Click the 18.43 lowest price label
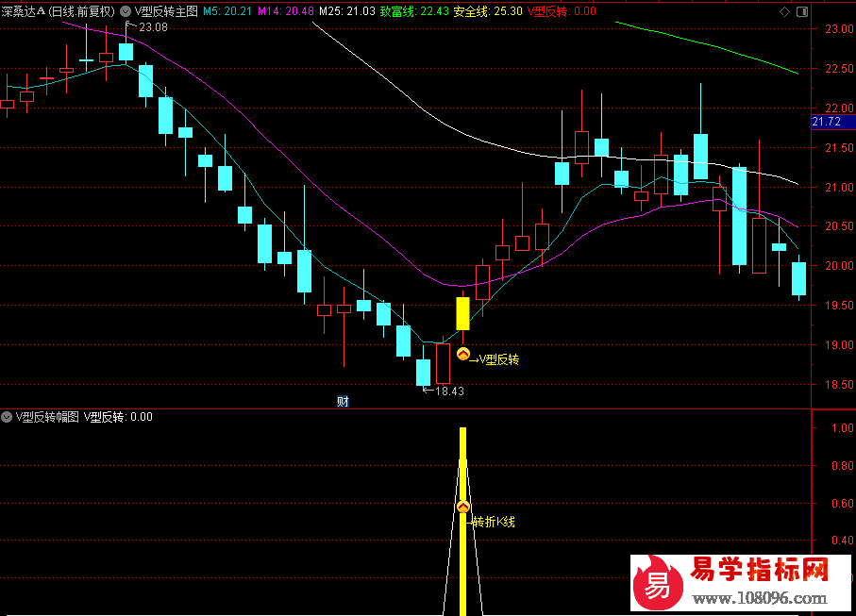The width and height of the screenshot is (856, 616). pyautogui.click(x=448, y=391)
